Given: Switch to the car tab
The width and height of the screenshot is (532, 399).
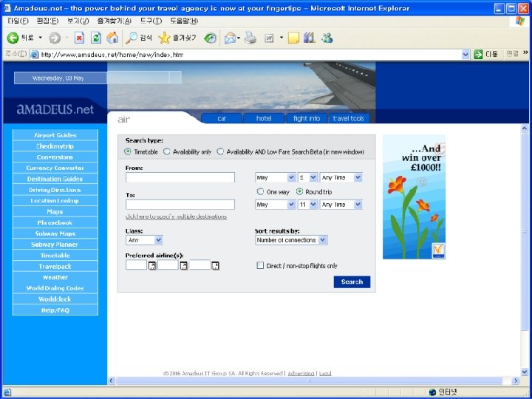Looking at the screenshot, I should 222,118.
